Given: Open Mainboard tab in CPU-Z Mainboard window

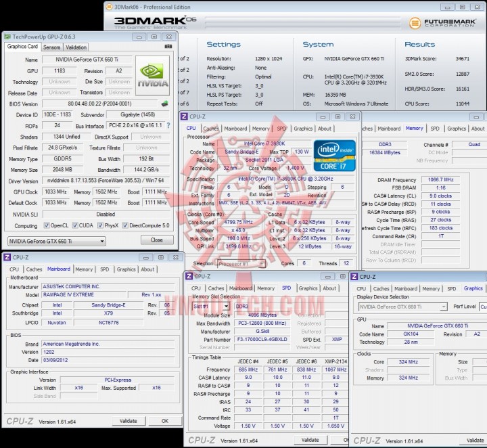Looking at the screenshot, I should pos(59,269).
